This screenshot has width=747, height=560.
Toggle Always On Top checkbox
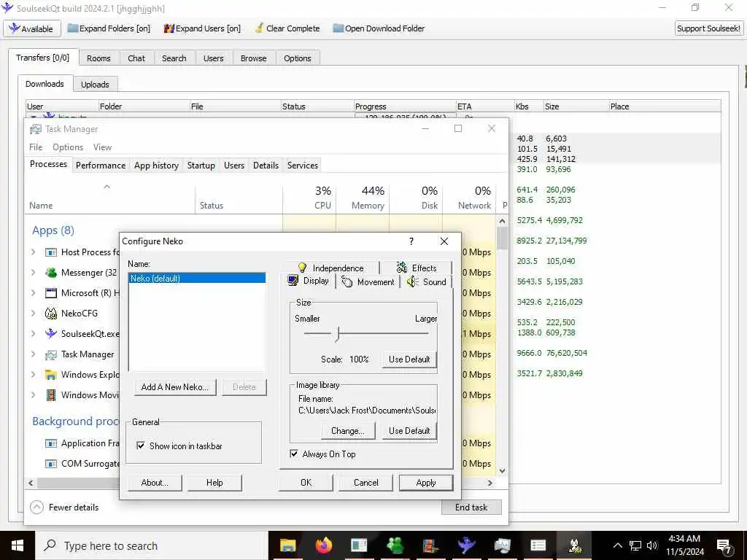coord(294,454)
